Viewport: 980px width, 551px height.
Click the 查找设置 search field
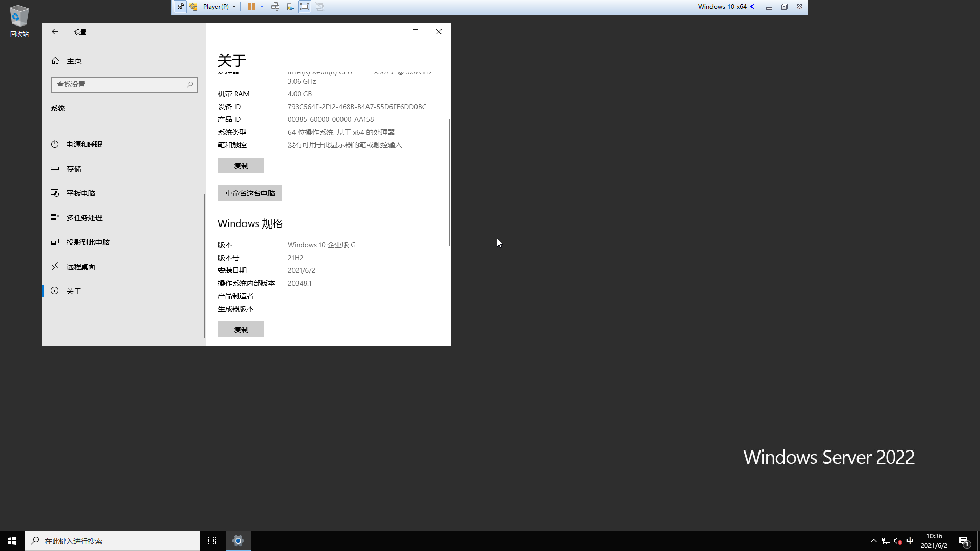pyautogui.click(x=120, y=85)
